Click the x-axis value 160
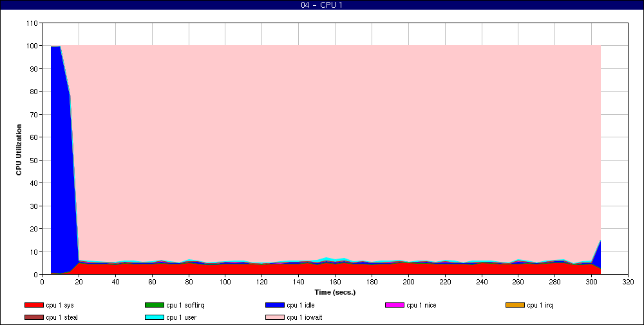 [x=335, y=282]
